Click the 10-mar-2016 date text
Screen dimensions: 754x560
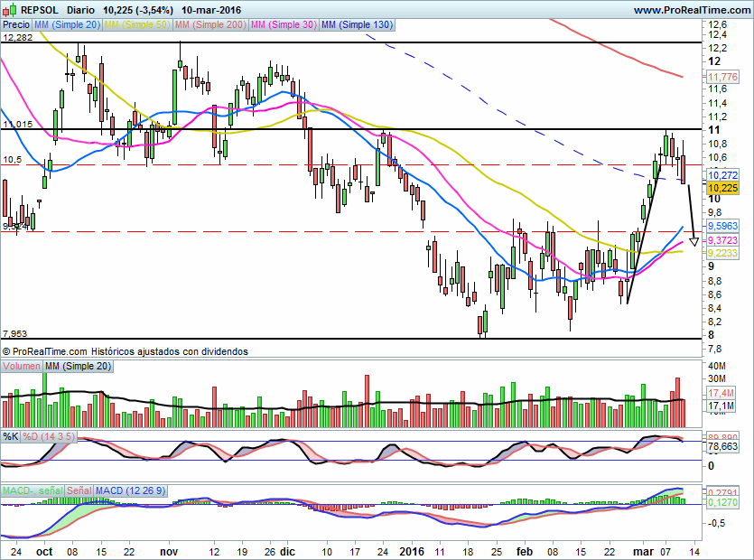coord(211,10)
